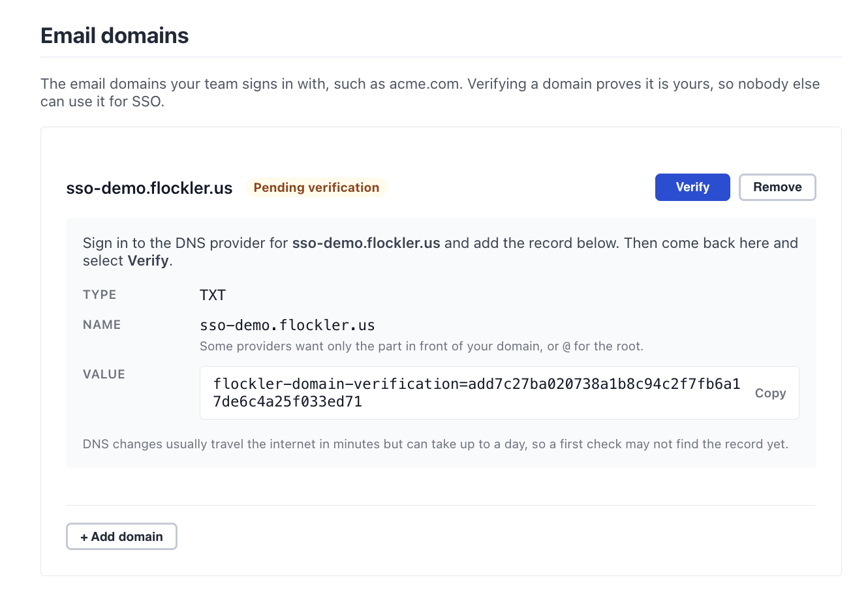Click the blue Verify button
The height and width of the screenshot is (599, 868).
point(692,187)
